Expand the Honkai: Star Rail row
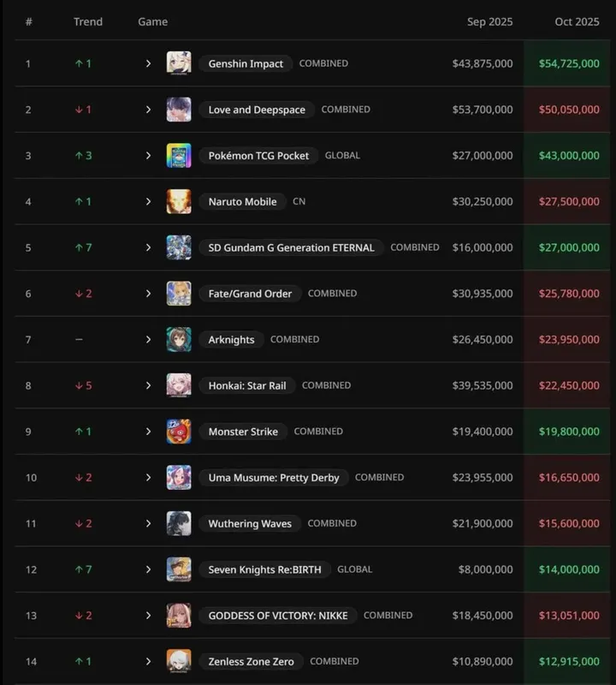Viewport: 616px width, 685px height. pos(148,385)
